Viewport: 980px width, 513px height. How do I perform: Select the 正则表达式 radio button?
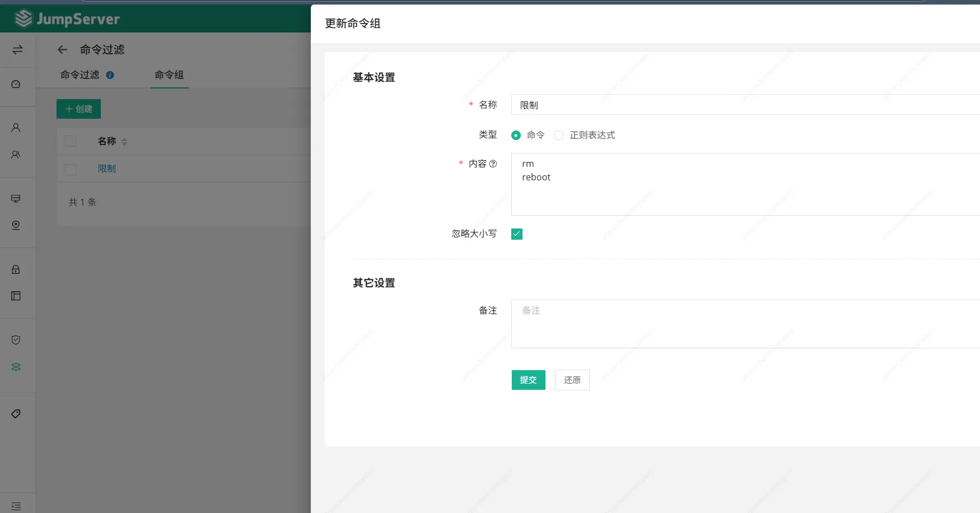tap(558, 135)
